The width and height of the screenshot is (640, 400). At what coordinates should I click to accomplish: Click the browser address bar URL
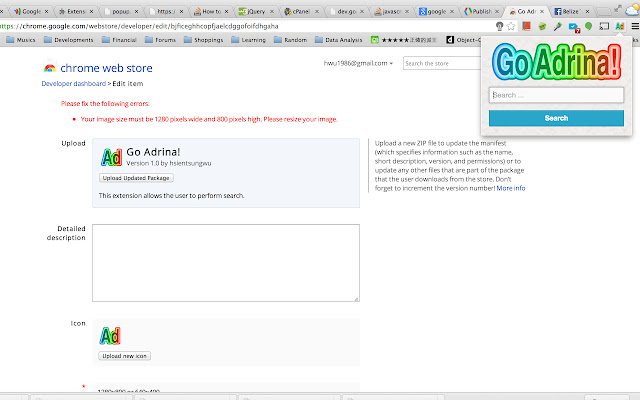pos(139,26)
